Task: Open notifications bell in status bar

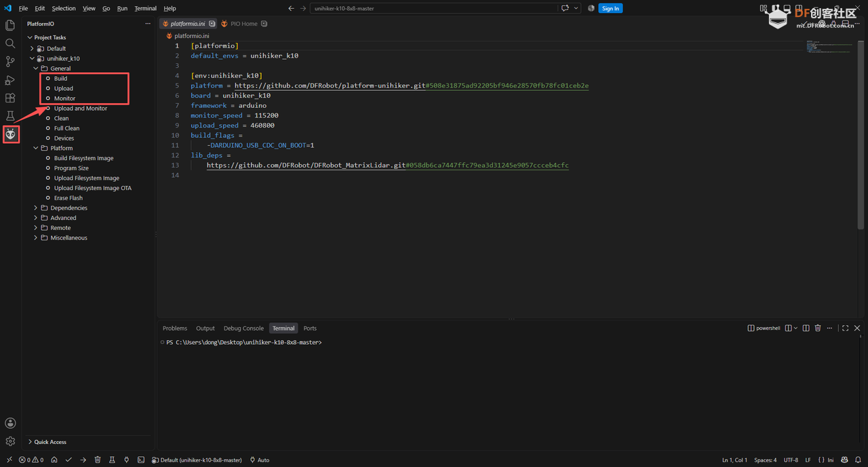Action: 856,460
